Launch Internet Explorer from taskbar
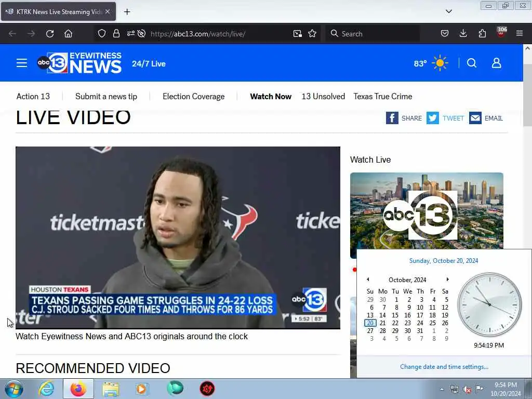The height and width of the screenshot is (399, 532). (46, 389)
